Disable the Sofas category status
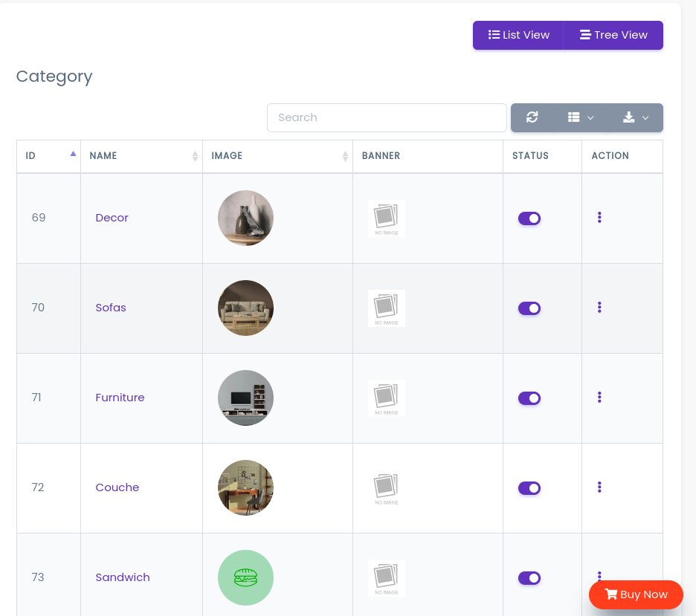The height and width of the screenshot is (616, 696). click(x=529, y=308)
